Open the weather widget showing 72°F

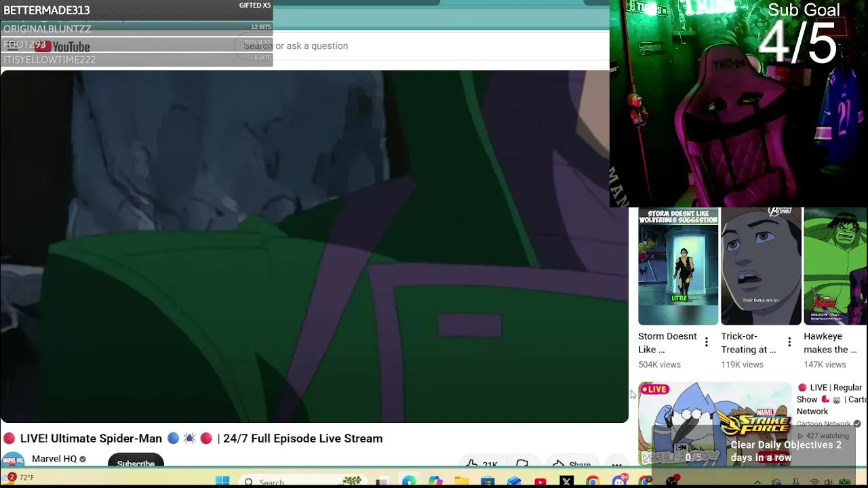pos(19,478)
